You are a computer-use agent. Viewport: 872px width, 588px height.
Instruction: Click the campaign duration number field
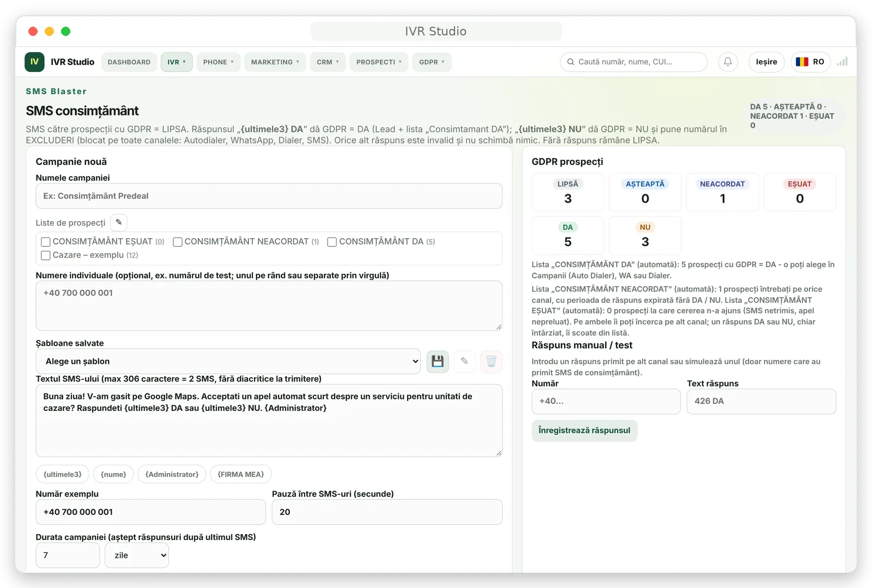click(x=68, y=555)
